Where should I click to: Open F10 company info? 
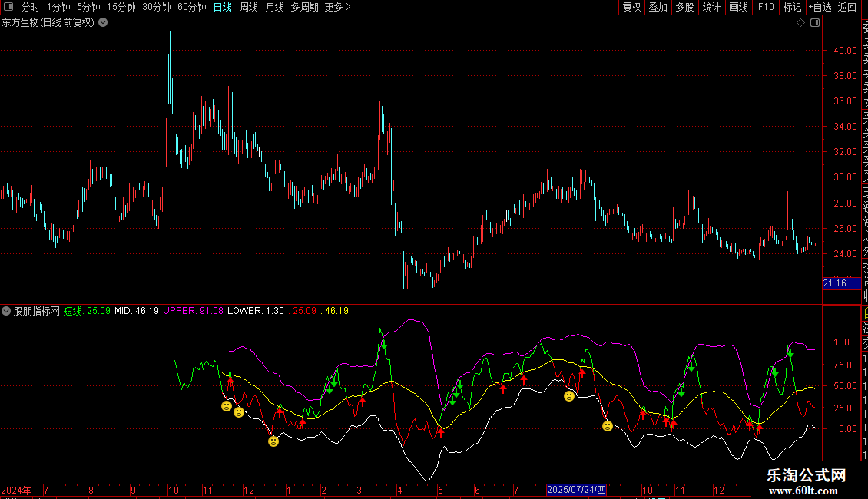766,7
